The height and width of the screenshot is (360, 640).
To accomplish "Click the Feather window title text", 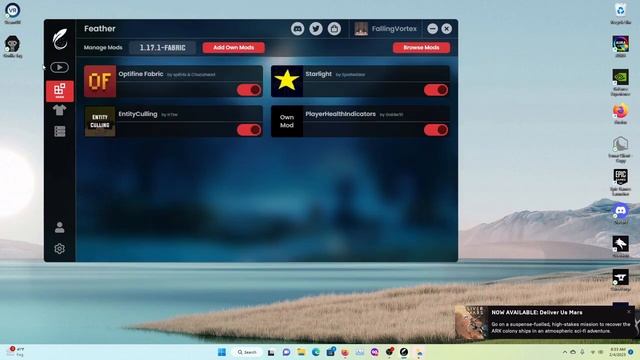I will point(100,29).
